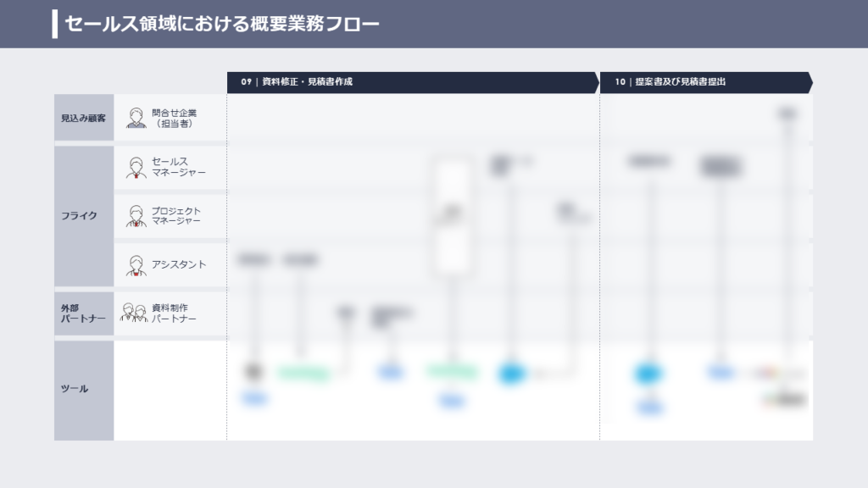Click the 問合せ企業（担当者） text label
This screenshot has height=488, width=868.
pyautogui.click(x=175, y=118)
